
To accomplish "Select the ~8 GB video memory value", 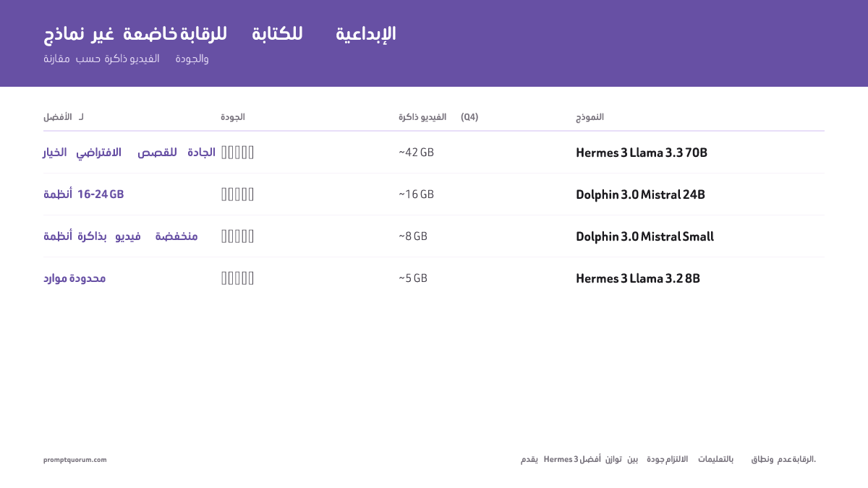I will point(413,236).
